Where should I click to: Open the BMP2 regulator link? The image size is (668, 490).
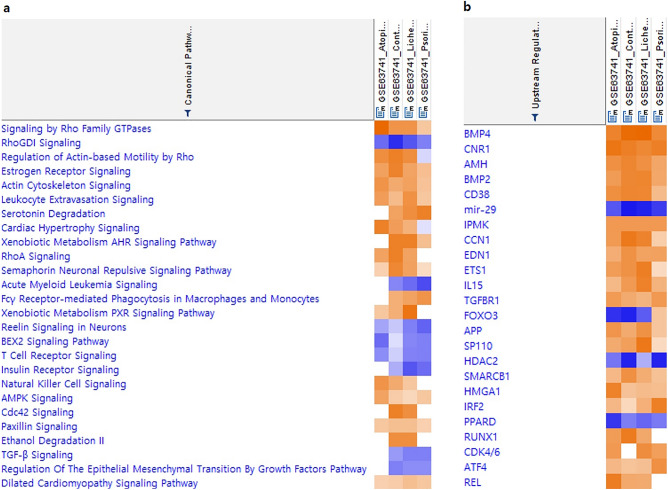coord(477,179)
